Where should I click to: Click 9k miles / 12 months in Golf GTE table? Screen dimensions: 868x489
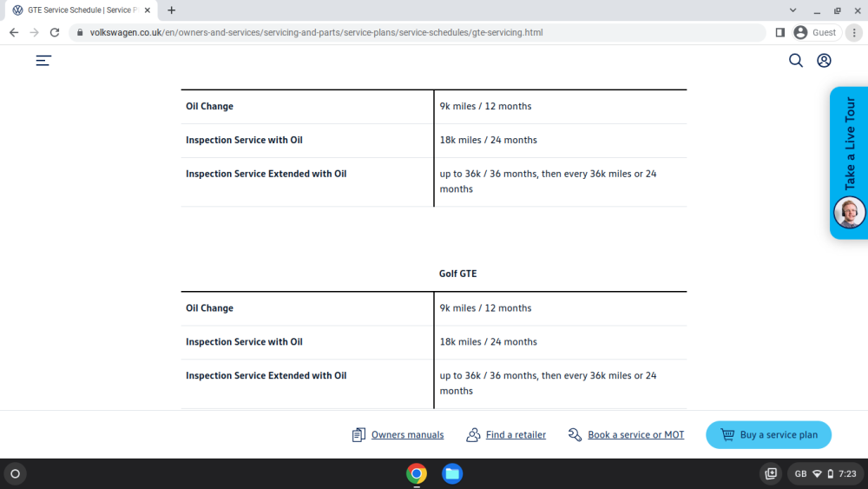click(485, 308)
